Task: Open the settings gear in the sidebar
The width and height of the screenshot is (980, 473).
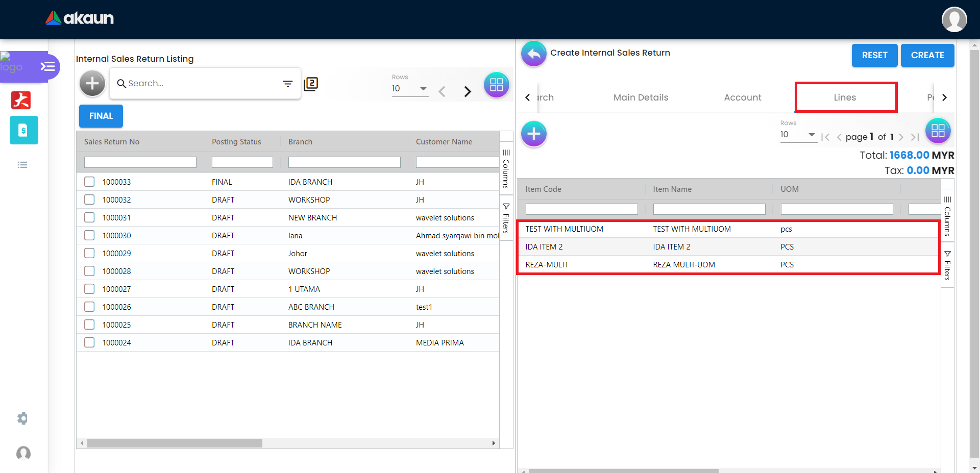Action: tap(22, 418)
